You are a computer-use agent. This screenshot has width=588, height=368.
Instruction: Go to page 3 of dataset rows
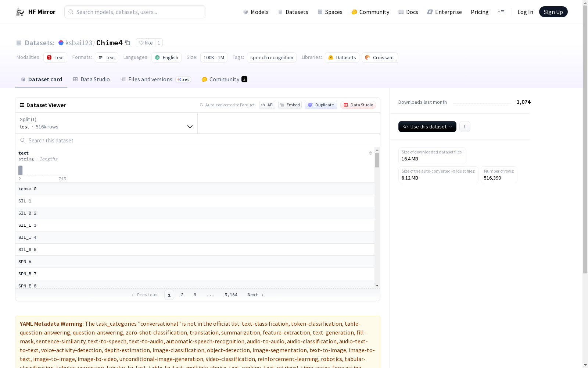tap(195, 295)
